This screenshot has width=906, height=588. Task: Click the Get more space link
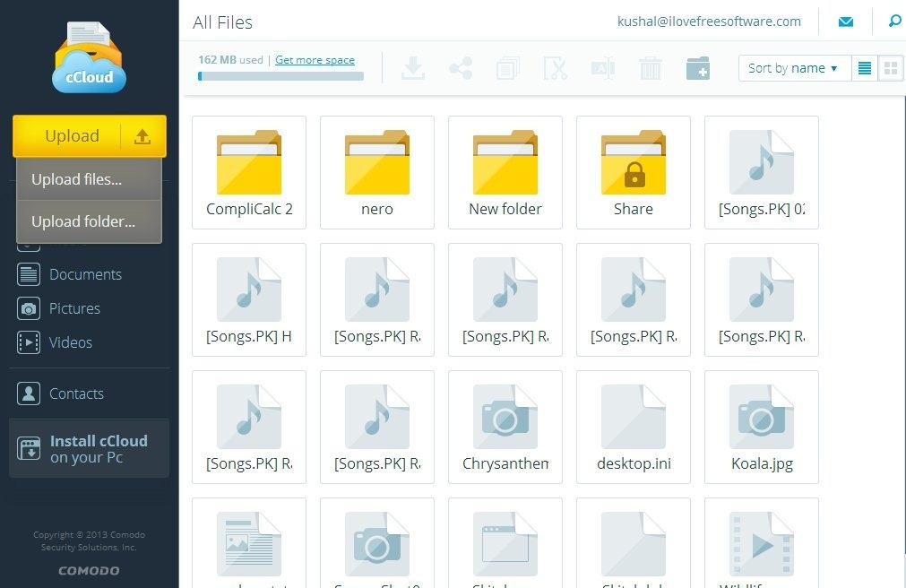(x=315, y=59)
